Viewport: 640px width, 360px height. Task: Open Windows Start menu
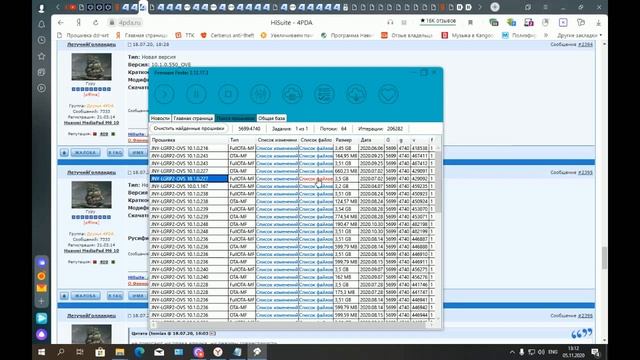tap(42, 352)
